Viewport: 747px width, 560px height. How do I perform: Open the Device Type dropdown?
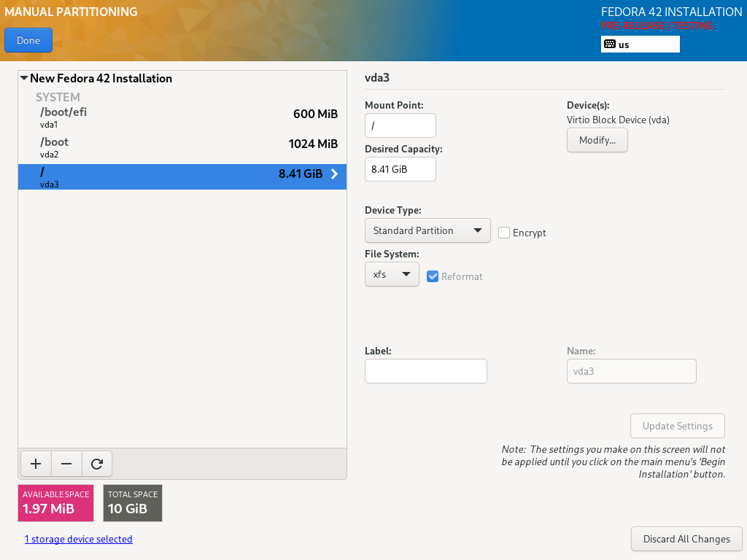pos(427,230)
